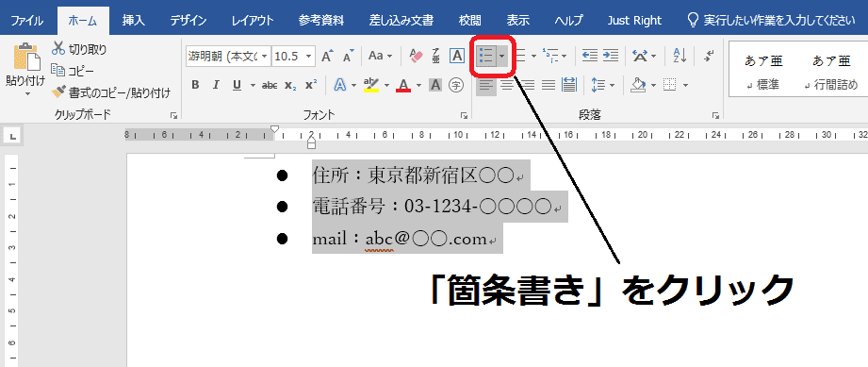Click the enclosed character (囲い文字) icon
Screen dimensions: 868x367
point(455,85)
